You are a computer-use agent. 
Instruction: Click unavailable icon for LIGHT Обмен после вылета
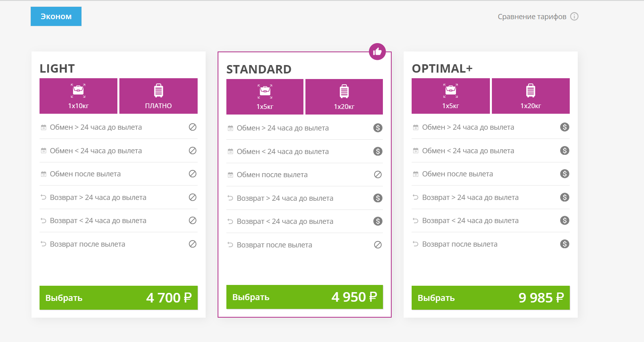coord(192,174)
